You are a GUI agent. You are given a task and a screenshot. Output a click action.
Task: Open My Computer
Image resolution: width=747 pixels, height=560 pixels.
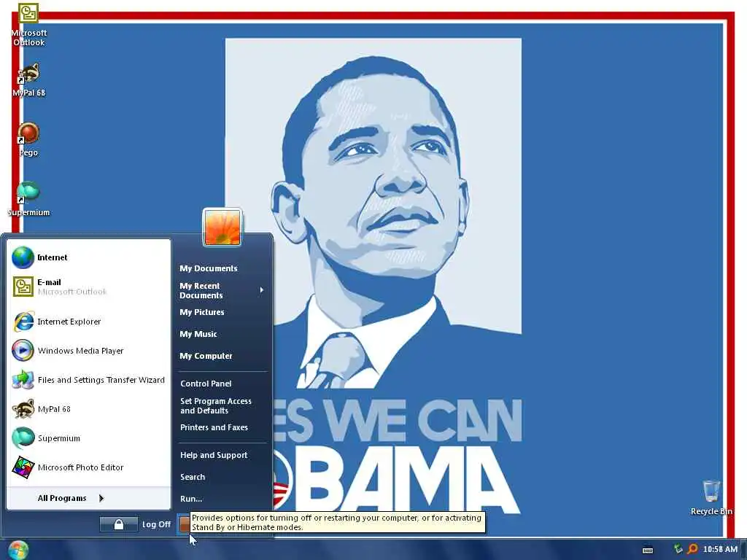222,356
